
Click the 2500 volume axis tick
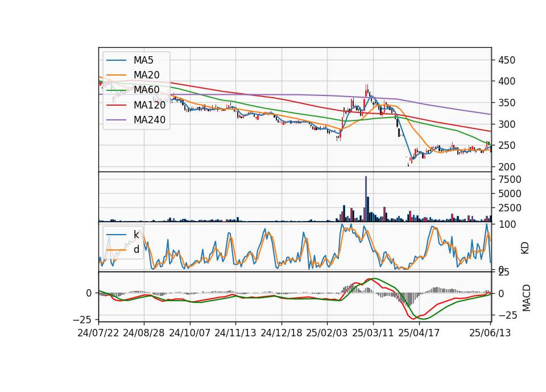[510, 208]
